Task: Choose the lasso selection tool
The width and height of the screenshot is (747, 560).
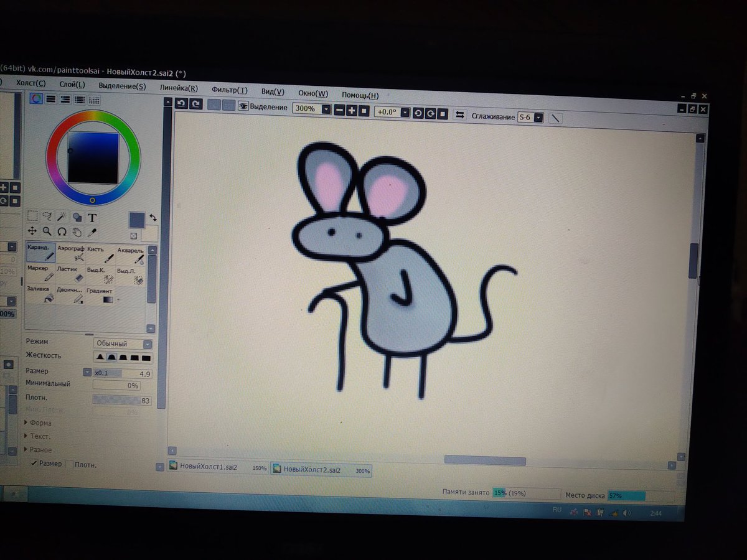Action: 47,217
